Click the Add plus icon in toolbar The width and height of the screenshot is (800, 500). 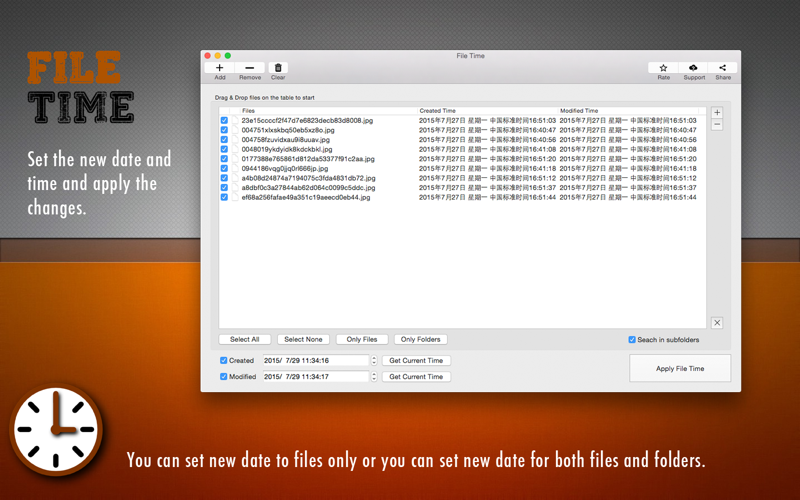(219, 68)
